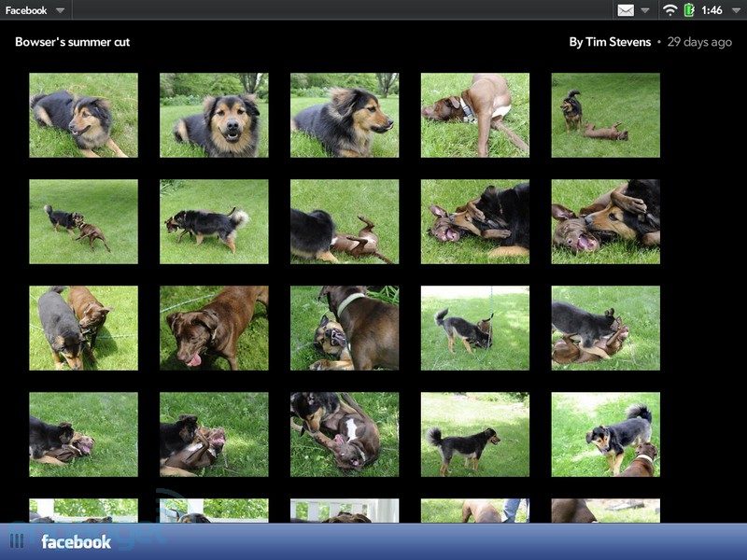Screen dimensions: 747x560
Task: Open photo of brown dog belly-up with white chest
Action: click(345, 434)
